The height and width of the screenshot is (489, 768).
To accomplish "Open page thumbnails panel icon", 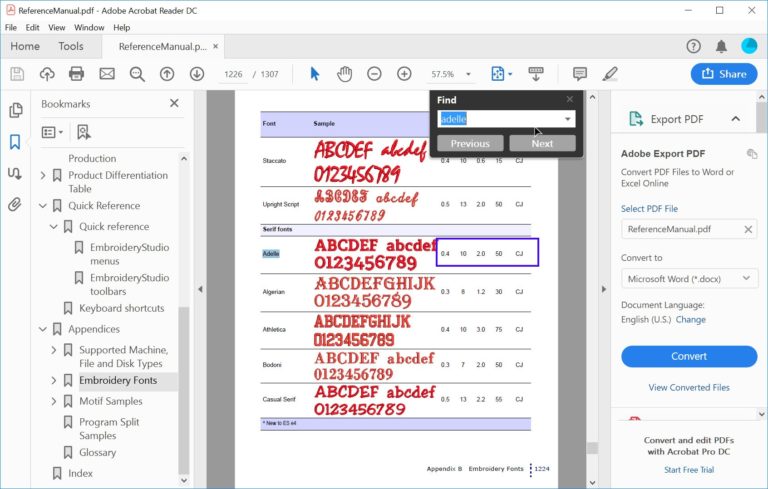I will 15,111.
